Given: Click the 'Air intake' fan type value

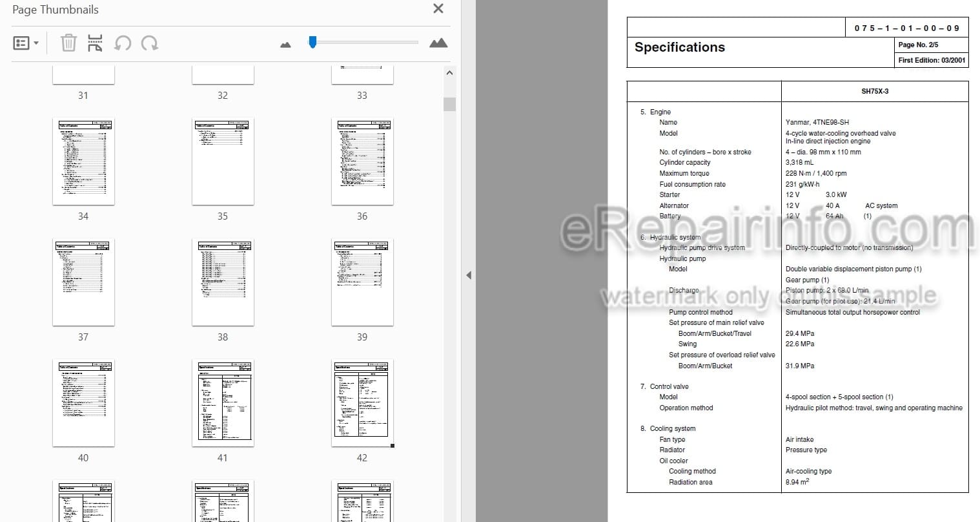Looking at the screenshot, I should click(x=800, y=439).
